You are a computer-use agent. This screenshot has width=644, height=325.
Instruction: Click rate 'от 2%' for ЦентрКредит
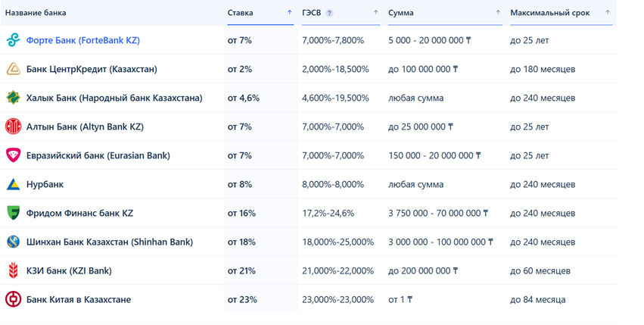(x=240, y=69)
